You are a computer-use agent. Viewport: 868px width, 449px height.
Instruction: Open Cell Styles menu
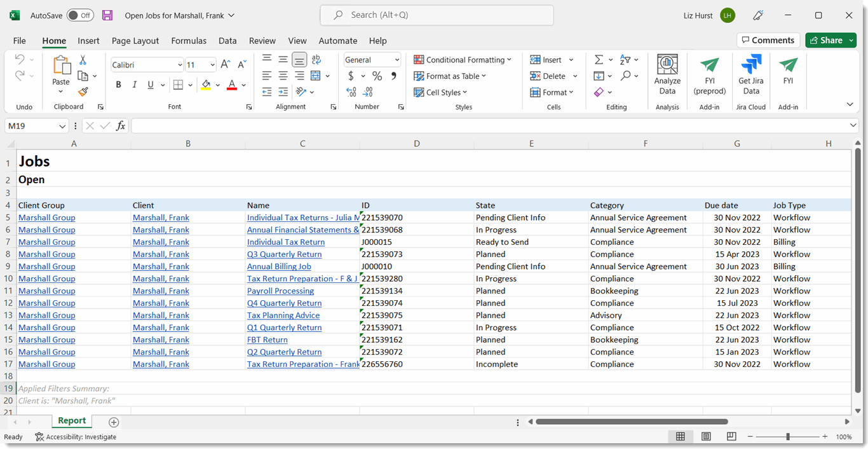[x=440, y=92]
